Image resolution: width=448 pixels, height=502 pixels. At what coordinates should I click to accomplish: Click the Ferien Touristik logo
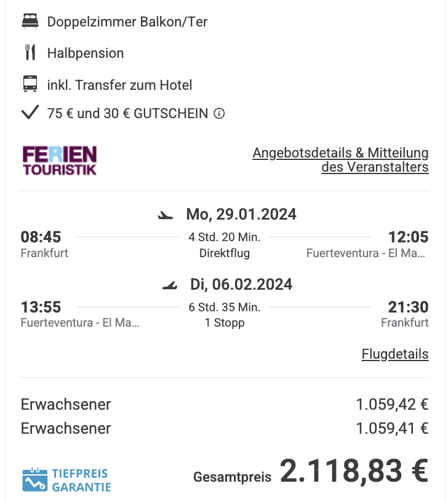(60, 161)
